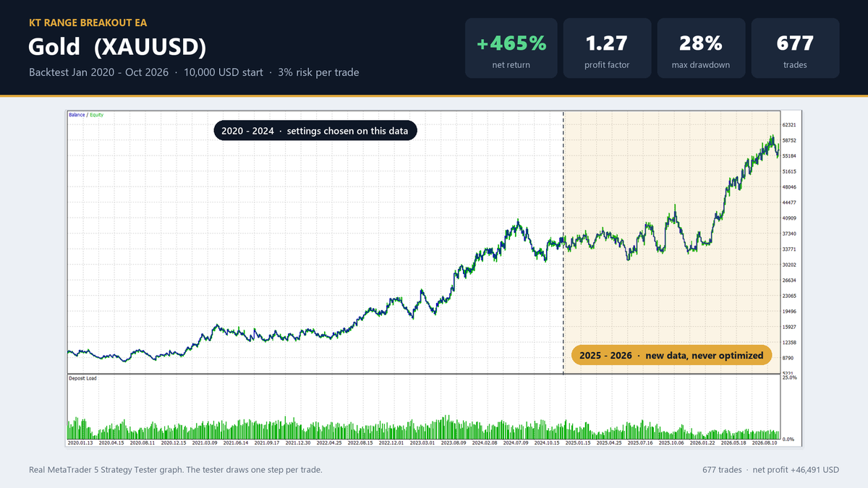Click the 2023.08.09 date label
Image resolution: width=868 pixels, height=488 pixels.
pyautogui.click(x=454, y=442)
